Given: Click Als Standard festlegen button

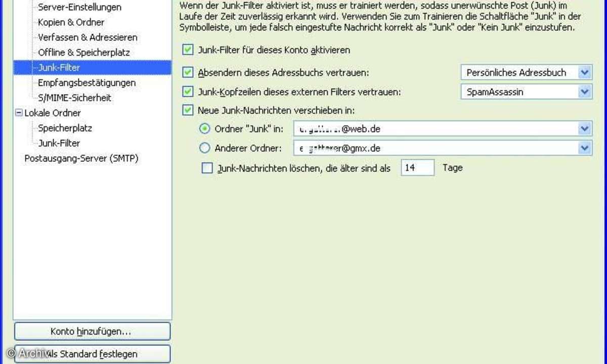Looking at the screenshot, I should (x=92, y=354).
